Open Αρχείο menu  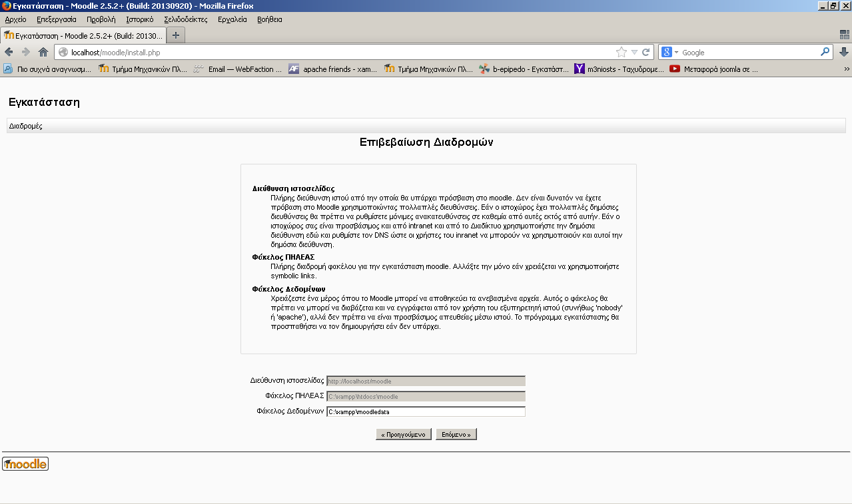[15, 19]
